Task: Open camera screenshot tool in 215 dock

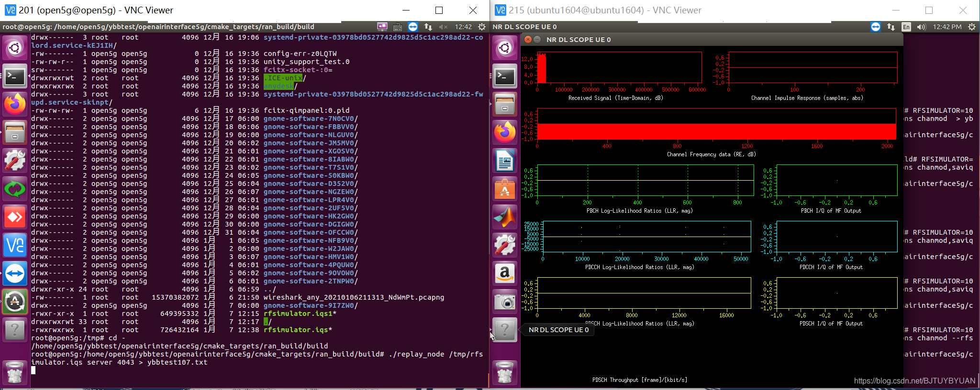Action: (x=505, y=302)
